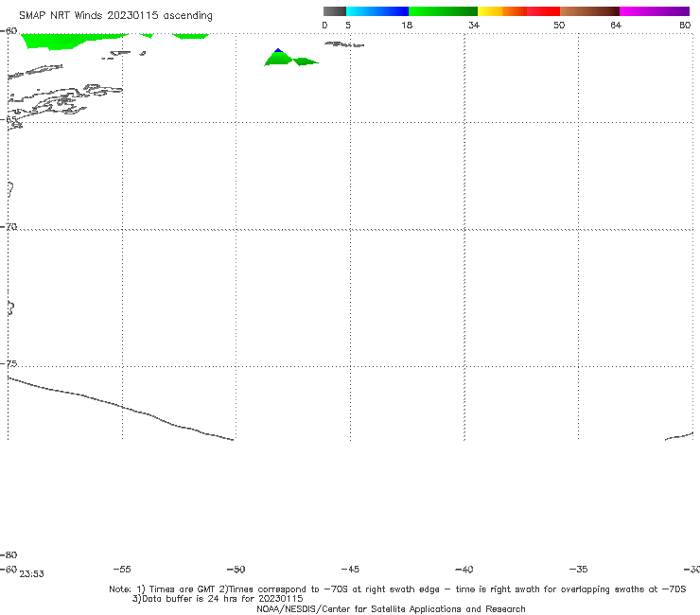Click the yellow-orange segment after 34 on the color bar
The height and width of the screenshot is (615, 700).
click(502, 11)
